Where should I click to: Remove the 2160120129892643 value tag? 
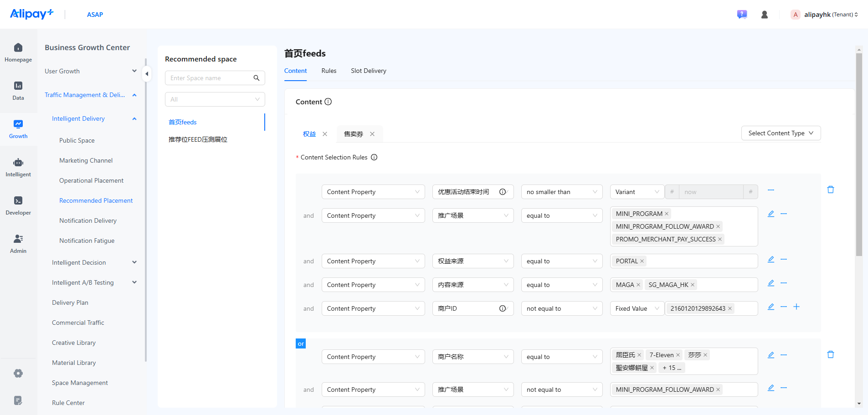[x=730, y=308]
